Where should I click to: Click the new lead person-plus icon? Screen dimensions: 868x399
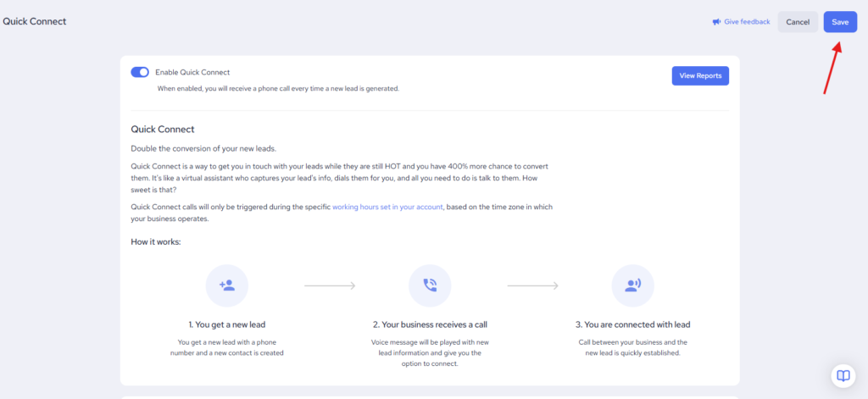(227, 285)
